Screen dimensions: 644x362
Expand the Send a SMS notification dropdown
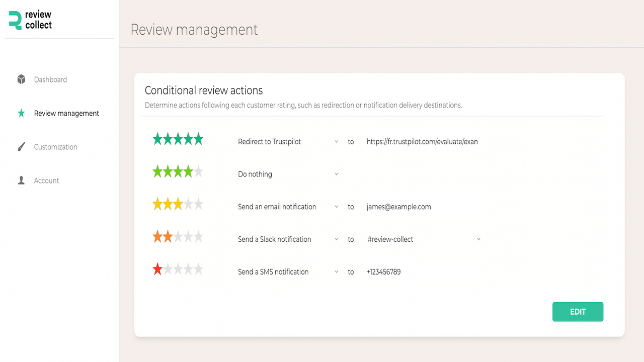336,271
